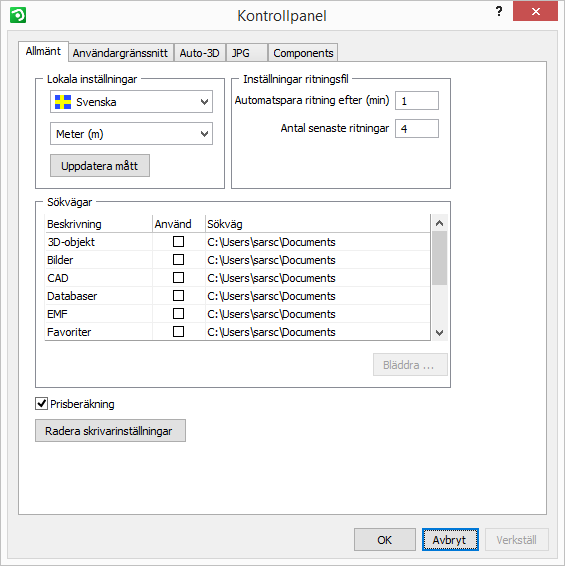Switch to the Användargränssnitt tab
This screenshot has width=565, height=566.
(120, 53)
